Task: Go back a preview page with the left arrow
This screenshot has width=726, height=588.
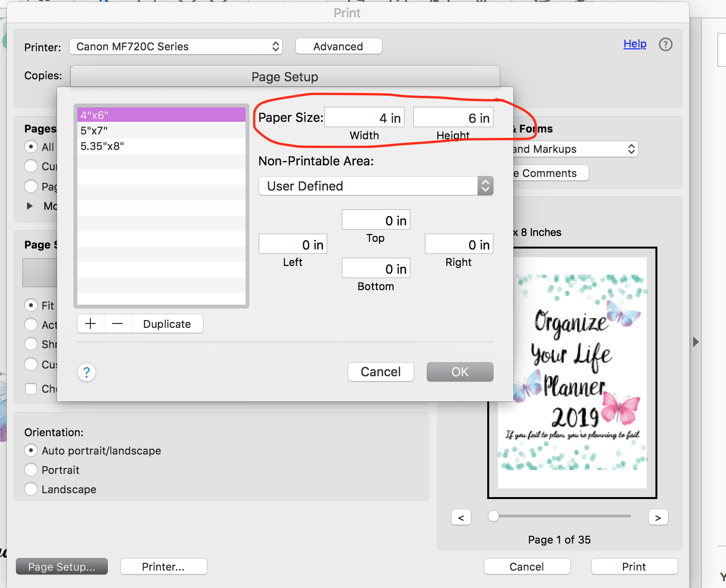Action: pyautogui.click(x=461, y=517)
